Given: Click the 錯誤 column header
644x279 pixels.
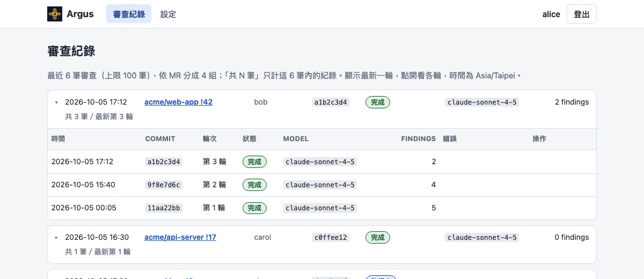Looking at the screenshot, I should click(450, 138).
